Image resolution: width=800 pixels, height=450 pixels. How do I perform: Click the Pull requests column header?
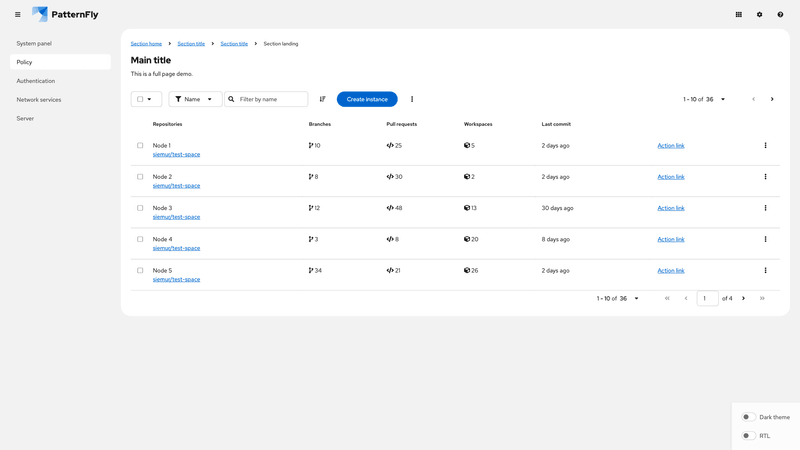402,124
